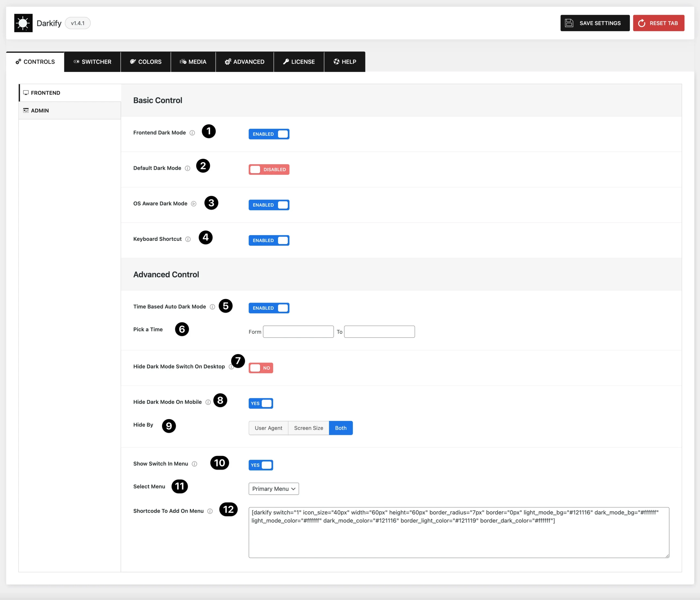The height and width of the screenshot is (600, 700).
Task: Click info icon beside Time Based Auto Dark Mode
Action: click(x=212, y=307)
